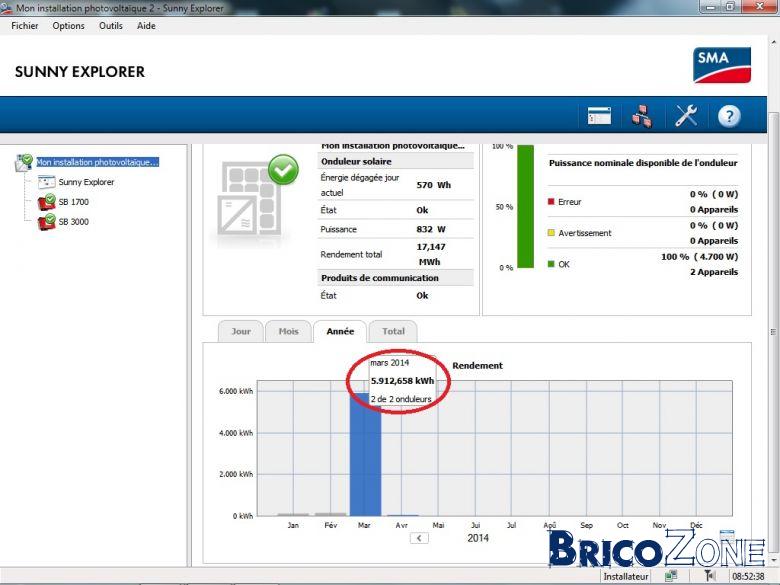Image resolution: width=780 pixels, height=585 pixels.
Task: Go to previous year with left arrow
Action: coord(419,538)
